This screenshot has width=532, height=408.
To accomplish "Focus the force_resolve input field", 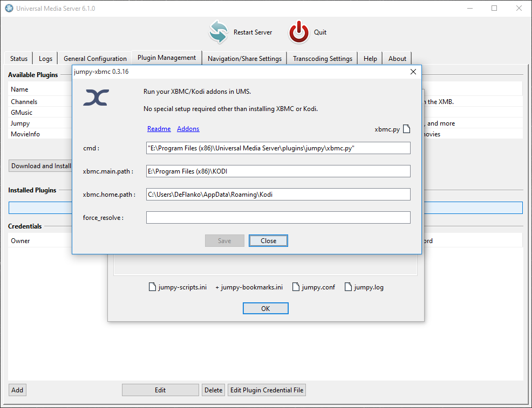I will (x=278, y=218).
